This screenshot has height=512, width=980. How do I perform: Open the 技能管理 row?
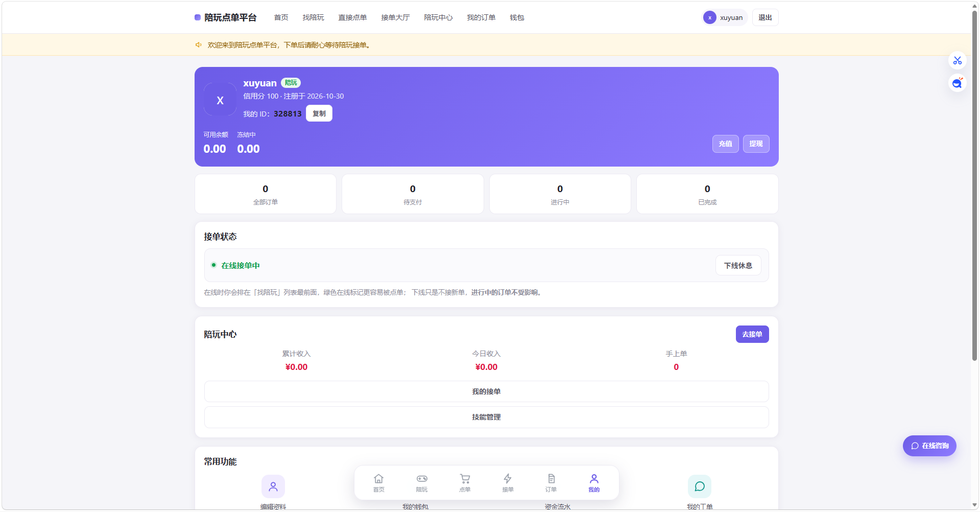coord(486,417)
